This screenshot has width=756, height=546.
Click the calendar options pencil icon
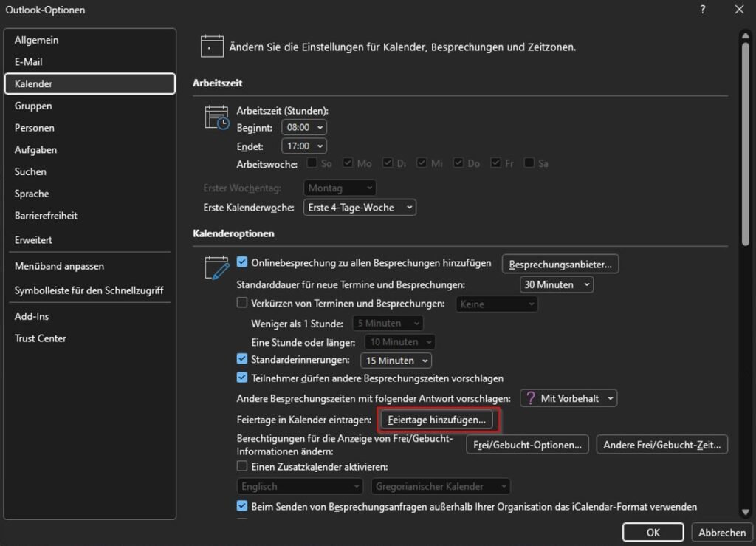coord(216,267)
